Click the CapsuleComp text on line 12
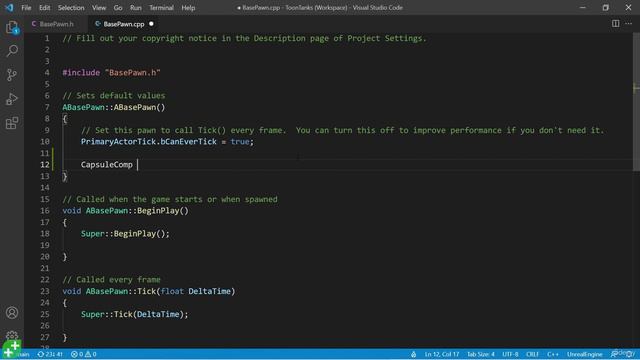This screenshot has height=360, width=640. [x=107, y=164]
